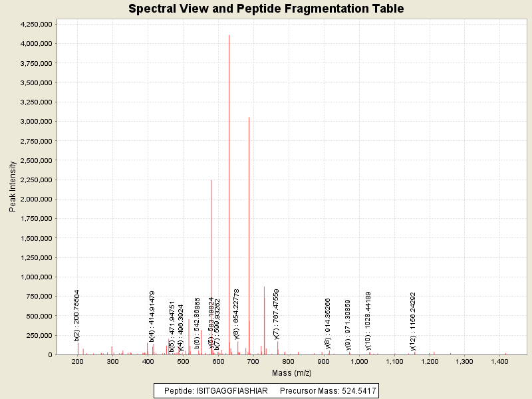Click the 'Peptide: ISITGAGGFIASHIAR' legend text
The image size is (532, 399).
pos(216,391)
